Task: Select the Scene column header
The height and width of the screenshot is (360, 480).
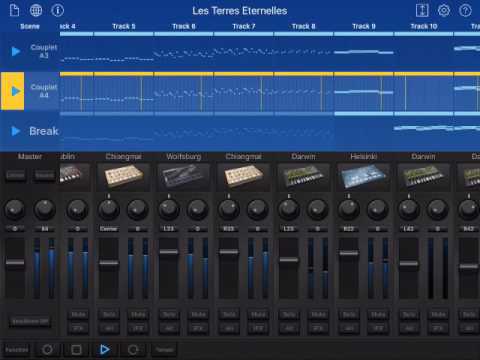Action: point(30,26)
